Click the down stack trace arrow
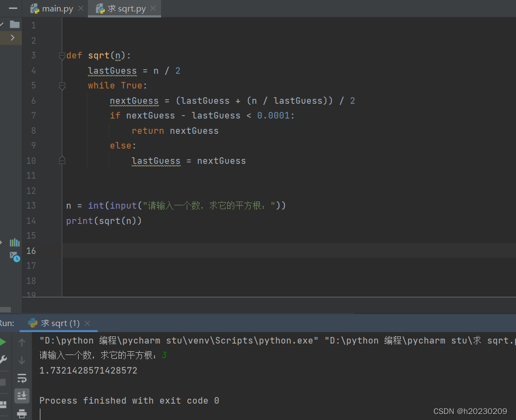Viewport: 516px width, 420px height. 22,360
